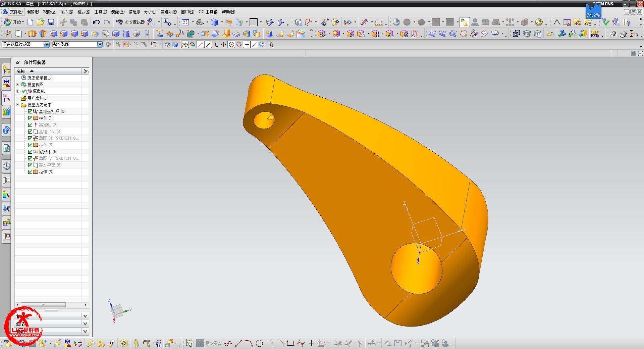
Task: Open the 开始 (Start) dropdown
Action: coord(13,22)
